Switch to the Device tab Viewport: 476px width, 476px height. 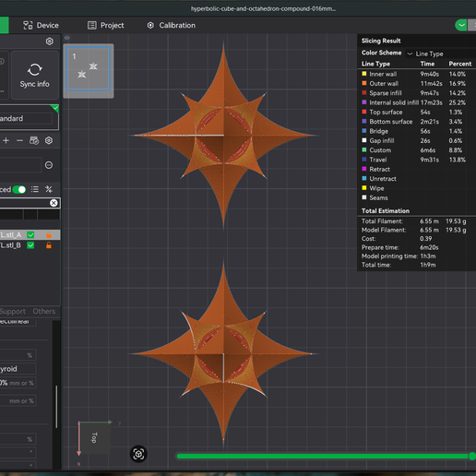pyautogui.click(x=41, y=25)
